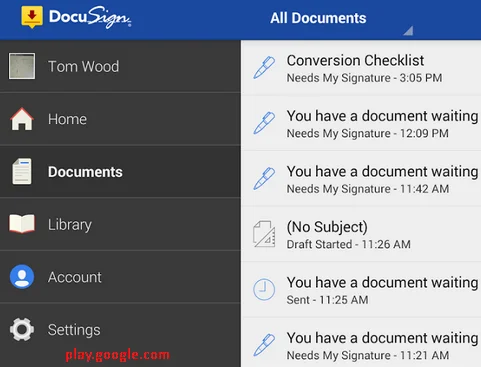Open the Settings gear icon
The image size is (481, 367).
click(22, 329)
